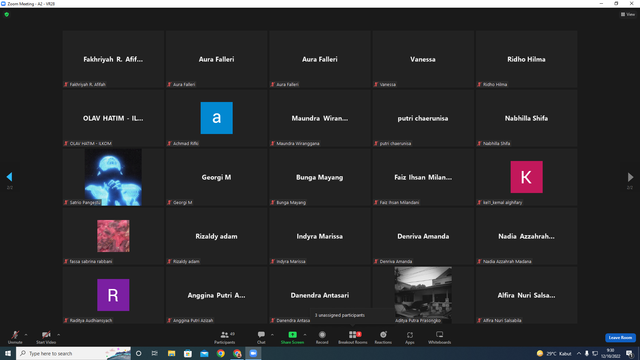Click kel1_kemal alghifary's pink K avatar
The height and width of the screenshot is (360, 640).
point(527,177)
